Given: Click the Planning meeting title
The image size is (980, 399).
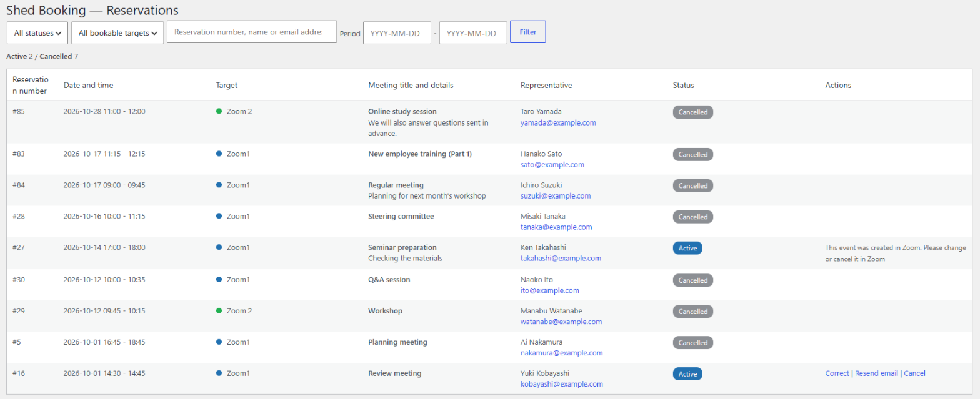Looking at the screenshot, I should [398, 342].
